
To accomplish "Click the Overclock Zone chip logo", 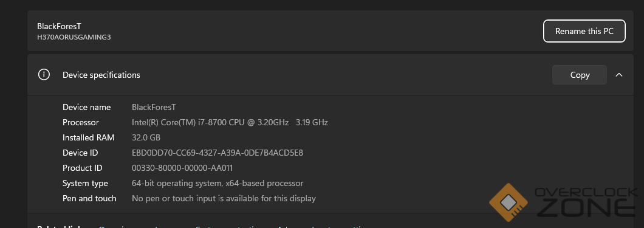I will click(509, 202).
